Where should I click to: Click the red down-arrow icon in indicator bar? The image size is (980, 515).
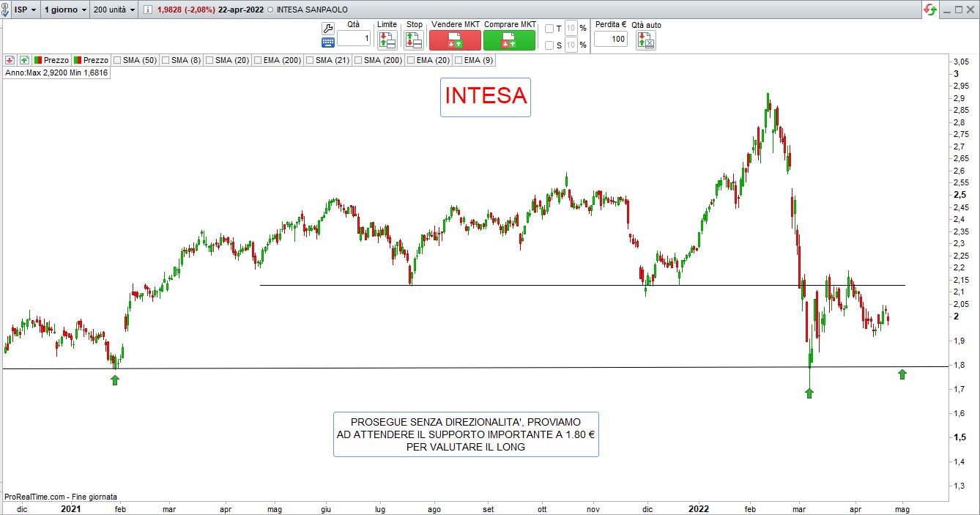[x=10, y=60]
